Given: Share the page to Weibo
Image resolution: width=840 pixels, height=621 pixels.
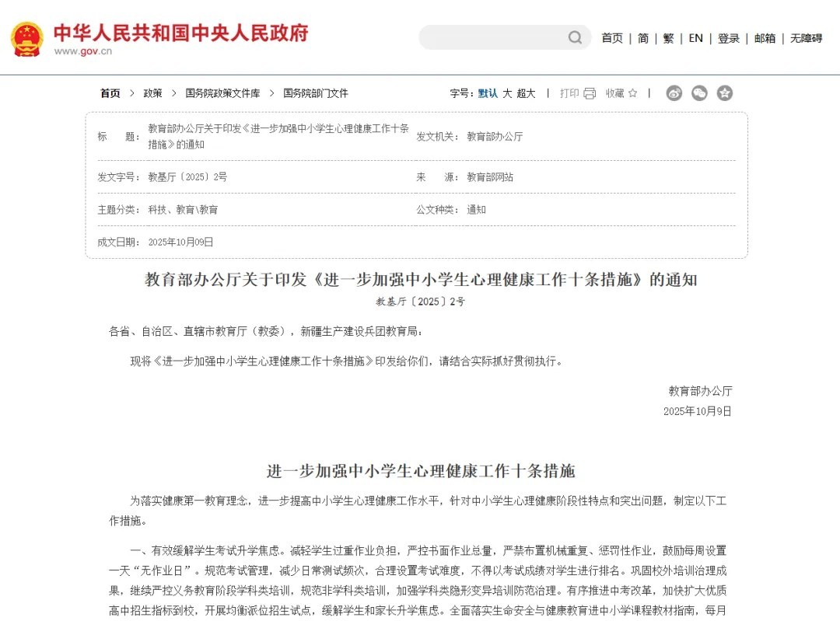Looking at the screenshot, I should point(674,93).
